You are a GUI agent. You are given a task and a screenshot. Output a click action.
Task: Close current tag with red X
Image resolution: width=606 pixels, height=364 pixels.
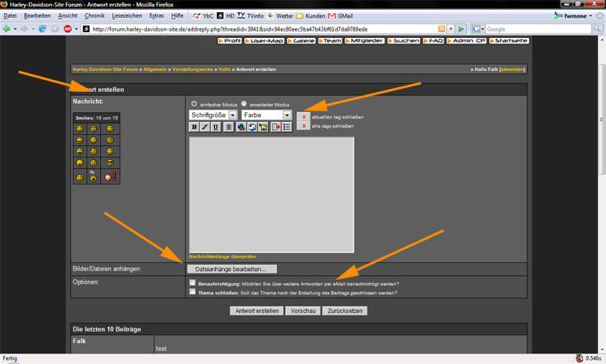(303, 116)
